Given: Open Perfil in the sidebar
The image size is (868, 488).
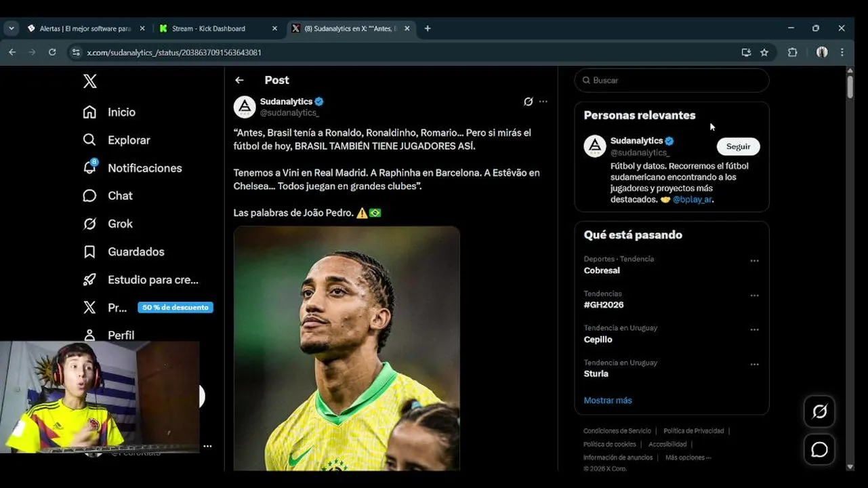Looking at the screenshot, I should click(108, 335).
